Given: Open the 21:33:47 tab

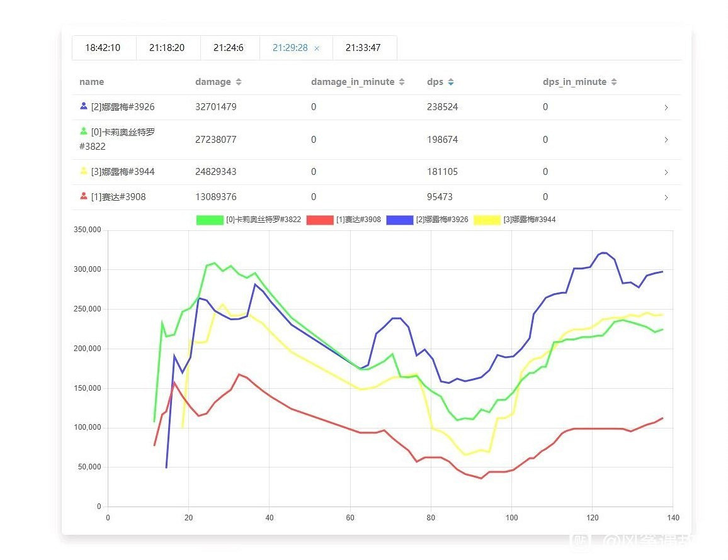Looking at the screenshot, I should [363, 48].
